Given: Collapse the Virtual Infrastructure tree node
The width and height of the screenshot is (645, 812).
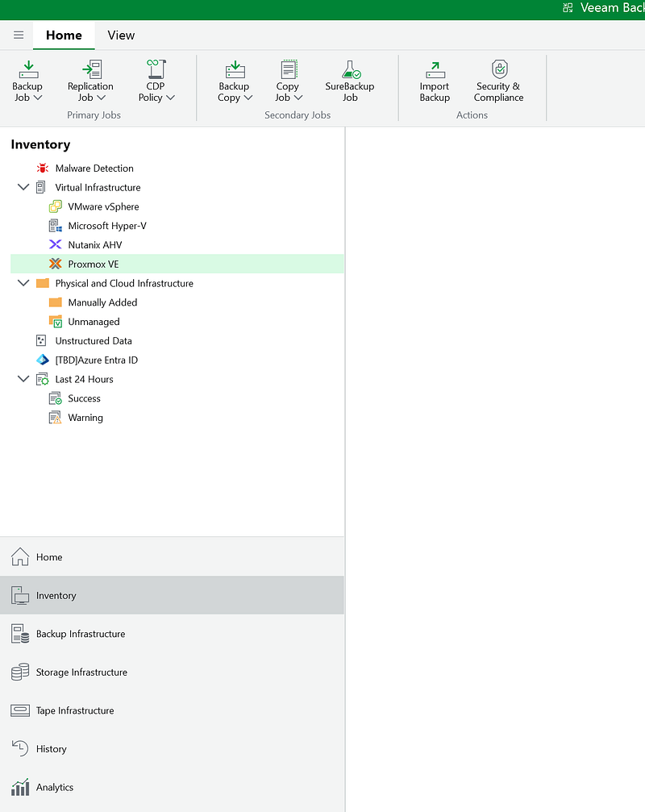Looking at the screenshot, I should click(23, 188).
